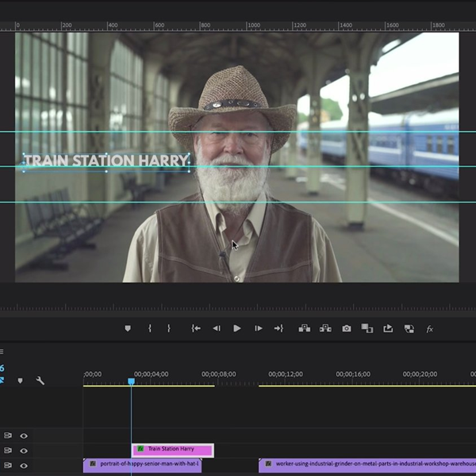
Task: Jump to In point with Go to In
Action: pos(195,328)
